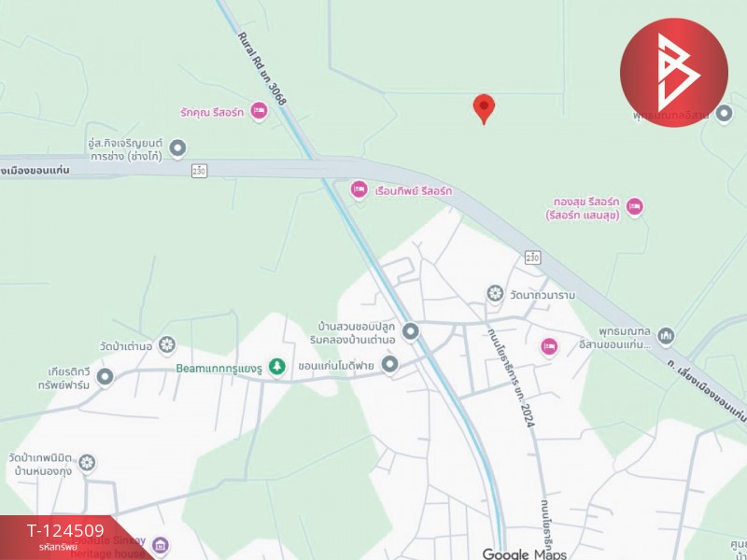The width and height of the screenshot is (747, 560).
Task: Open the วัดป่าเต่านอ temple marker
Action: tap(167, 345)
